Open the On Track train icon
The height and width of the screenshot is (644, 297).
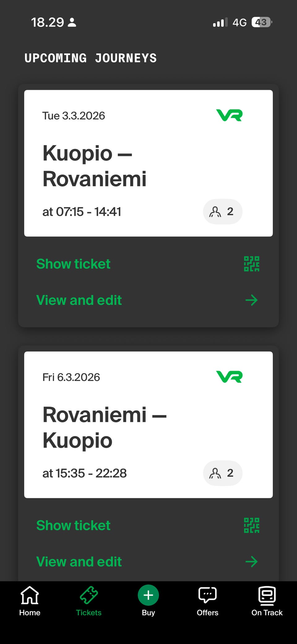(x=267, y=595)
